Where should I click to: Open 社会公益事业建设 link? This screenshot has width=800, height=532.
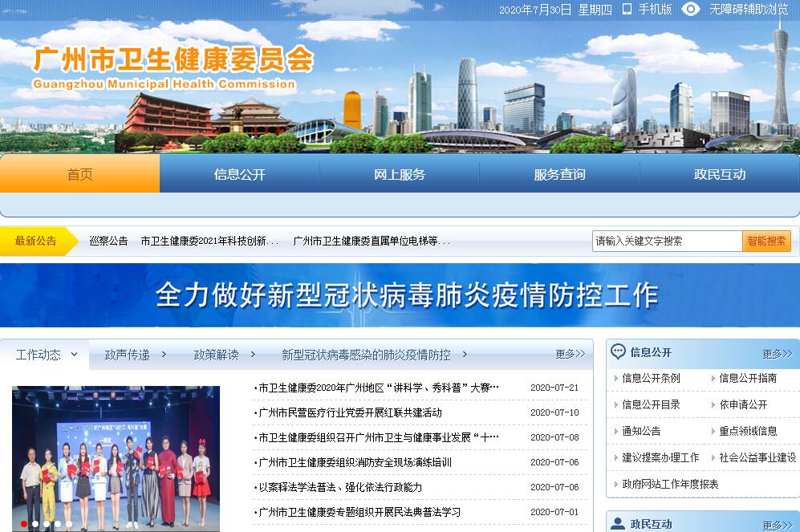pyautogui.click(x=757, y=457)
